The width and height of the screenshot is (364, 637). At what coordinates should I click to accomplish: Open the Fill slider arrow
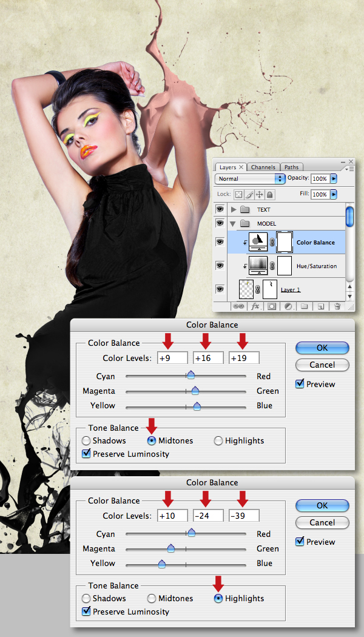pyautogui.click(x=334, y=194)
